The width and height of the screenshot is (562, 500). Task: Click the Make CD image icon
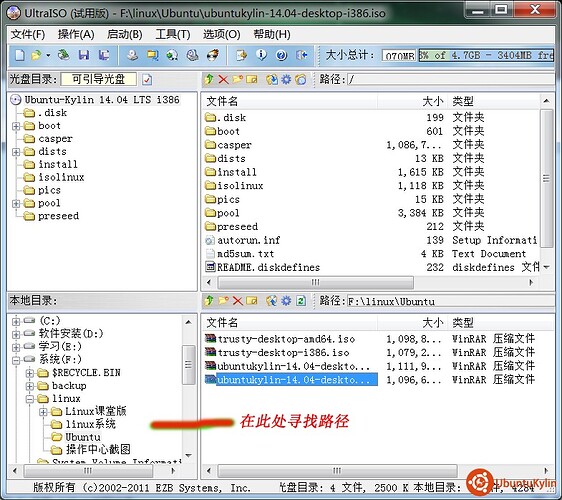(133, 55)
